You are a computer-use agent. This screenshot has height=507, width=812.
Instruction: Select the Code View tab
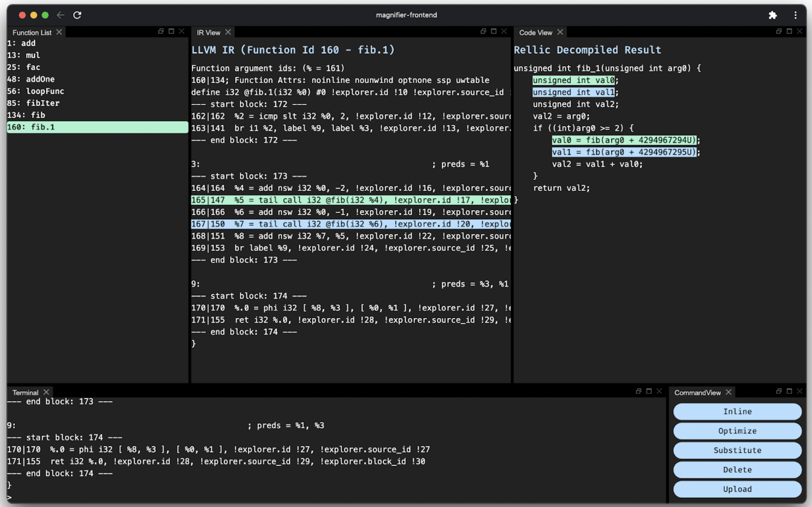[535, 33]
